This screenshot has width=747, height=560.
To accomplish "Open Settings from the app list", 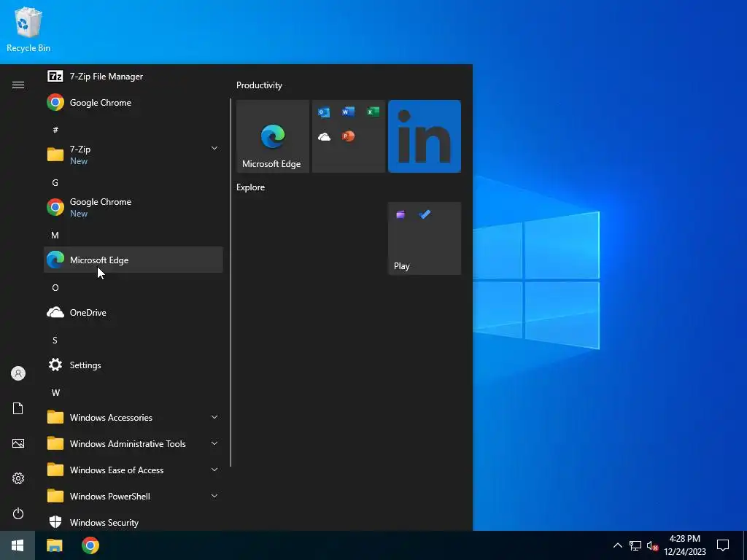I will pyautogui.click(x=133, y=365).
